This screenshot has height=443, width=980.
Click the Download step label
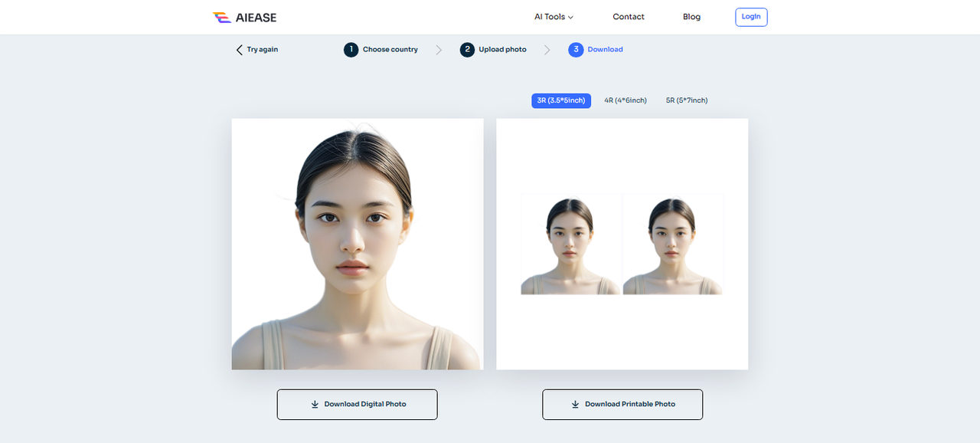point(606,50)
